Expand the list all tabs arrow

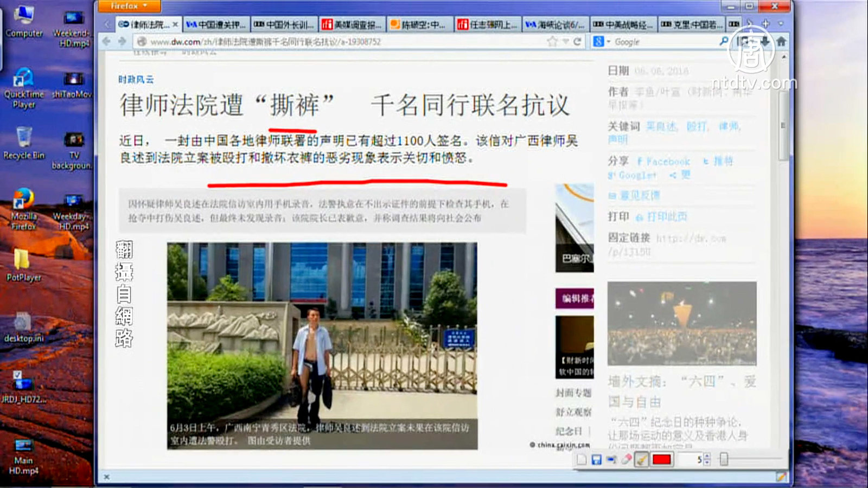click(781, 24)
